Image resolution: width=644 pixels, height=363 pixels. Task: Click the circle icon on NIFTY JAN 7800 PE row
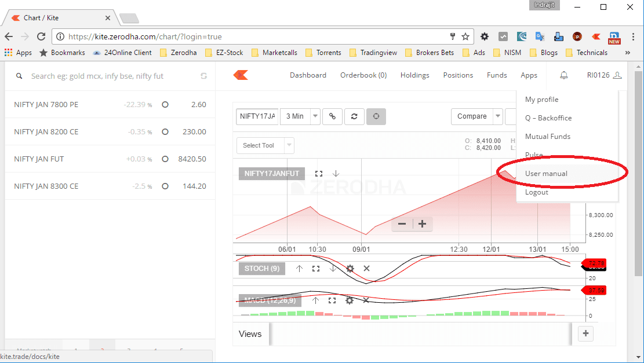[165, 105]
